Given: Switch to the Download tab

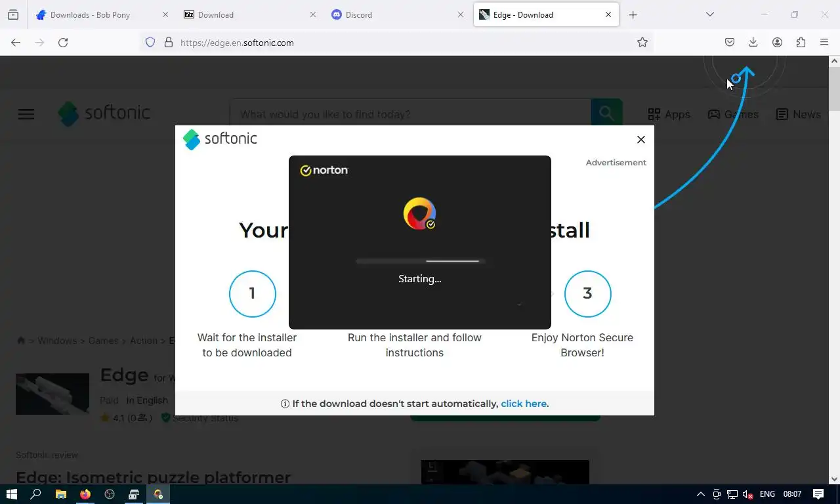Looking at the screenshot, I should [249, 14].
